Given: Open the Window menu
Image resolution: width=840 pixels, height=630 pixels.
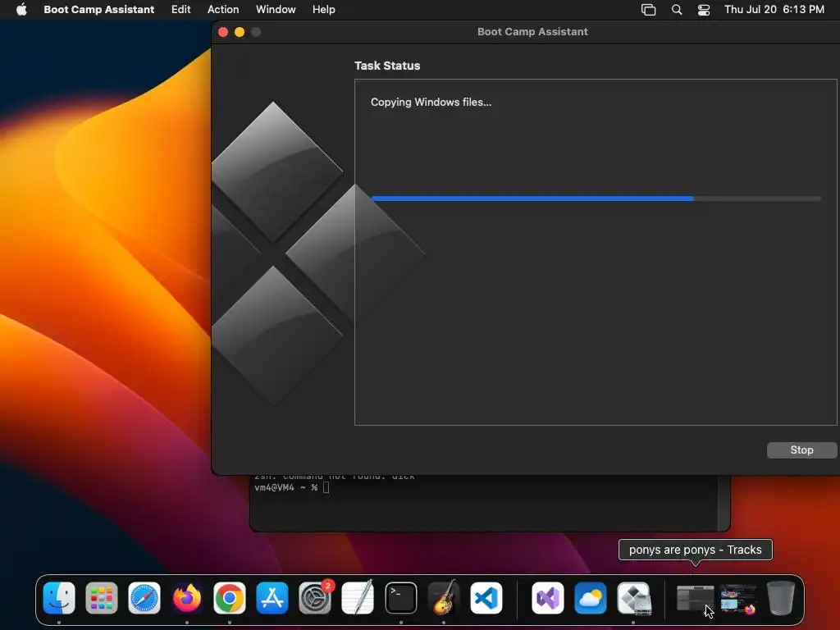Looking at the screenshot, I should pos(276,10).
